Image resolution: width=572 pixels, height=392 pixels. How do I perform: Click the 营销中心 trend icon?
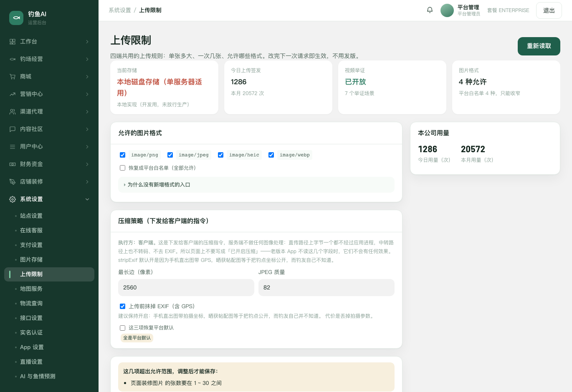click(x=13, y=94)
